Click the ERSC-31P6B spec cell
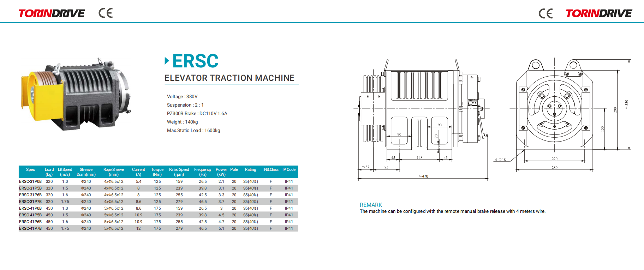 (30, 195)
